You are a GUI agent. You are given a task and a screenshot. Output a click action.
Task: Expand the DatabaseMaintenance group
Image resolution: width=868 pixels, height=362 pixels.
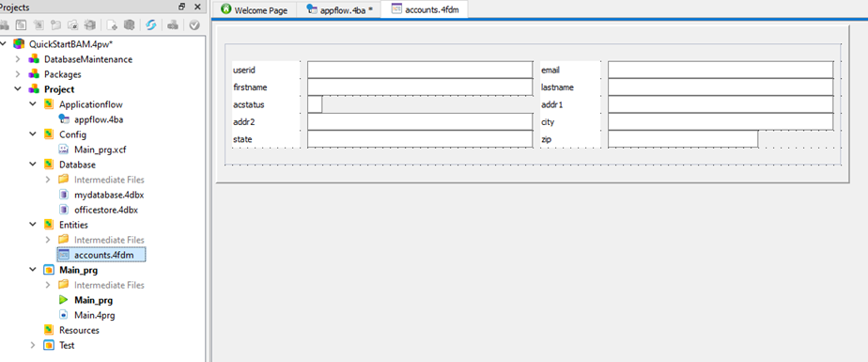click(x=18, y=58)
